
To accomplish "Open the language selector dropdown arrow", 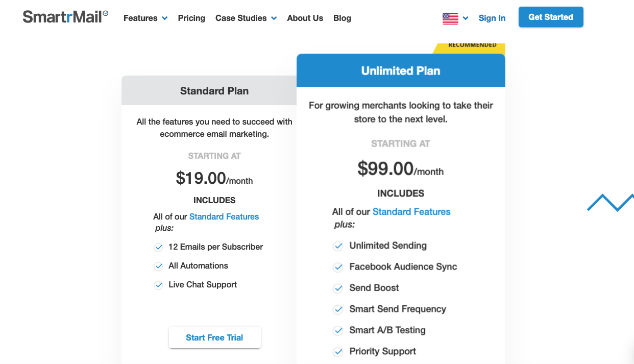I will coord(466,18).
